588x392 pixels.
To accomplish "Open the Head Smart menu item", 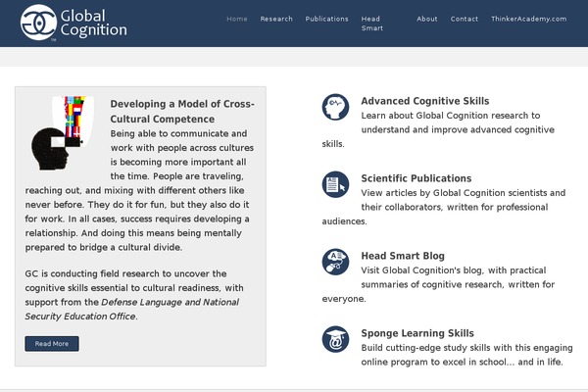I will 372,24.
